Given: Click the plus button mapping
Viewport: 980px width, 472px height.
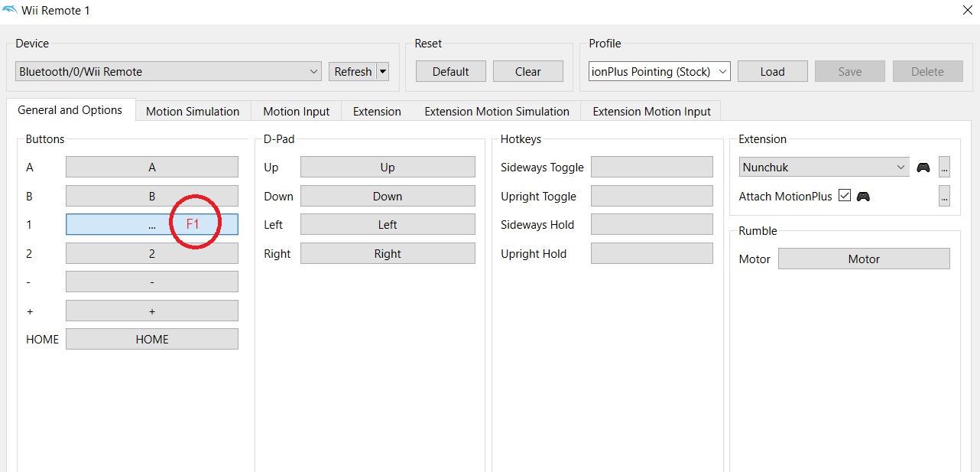Looking at the screenshot, I should coord(152,311).
